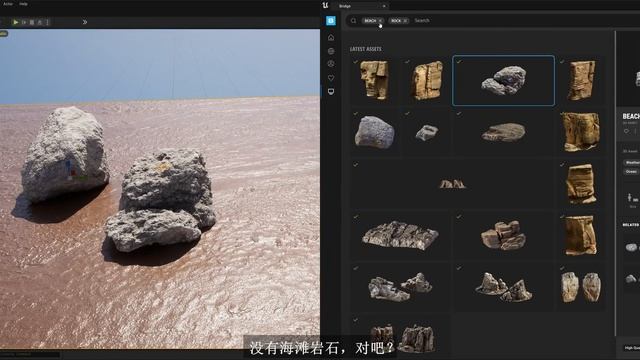Click the Play button in the editor toolbar
640x360 pixels.
point(16,22)
